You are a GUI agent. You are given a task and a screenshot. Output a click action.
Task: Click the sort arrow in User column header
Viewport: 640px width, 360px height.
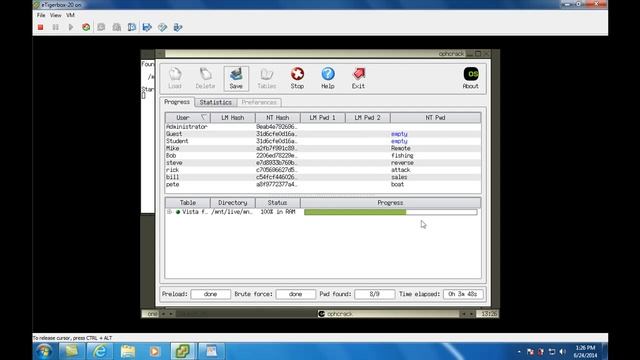click(x=204, y=118)
